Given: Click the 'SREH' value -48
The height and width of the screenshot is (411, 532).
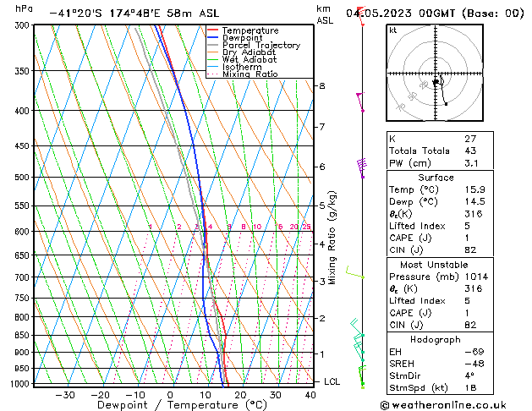Looking at the screenshot, I should pos(474,364).
